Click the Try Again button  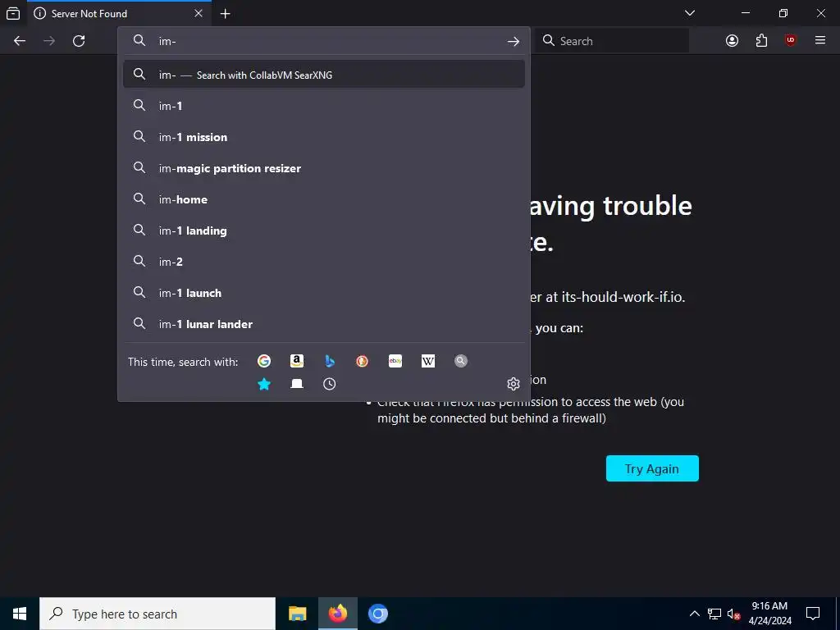[x=652, y=468]
